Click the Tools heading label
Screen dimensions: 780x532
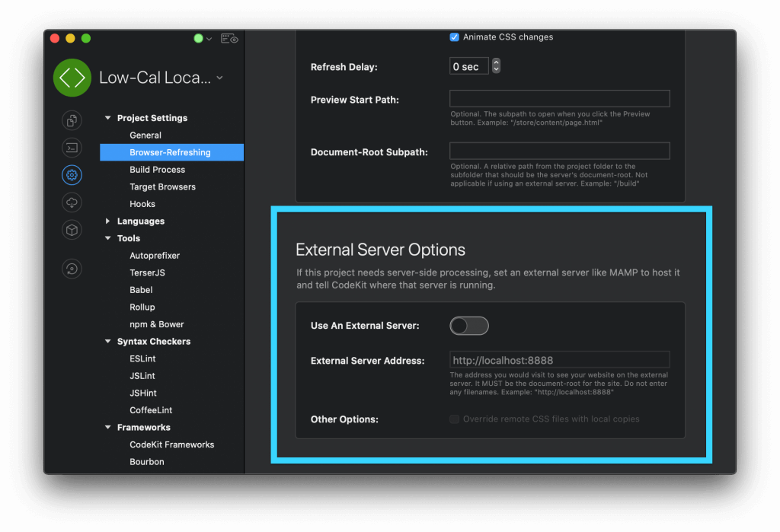(128, 238)
